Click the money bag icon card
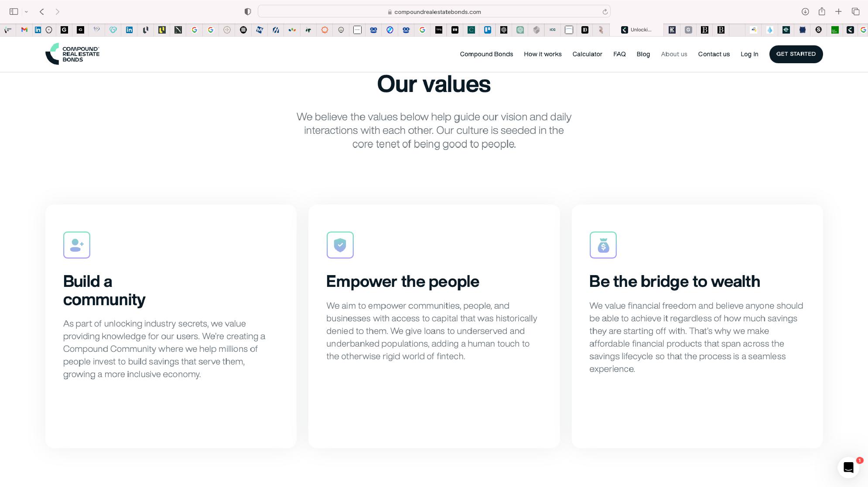The width and height of the screenshot is (868, 487). tap(603, 245)
